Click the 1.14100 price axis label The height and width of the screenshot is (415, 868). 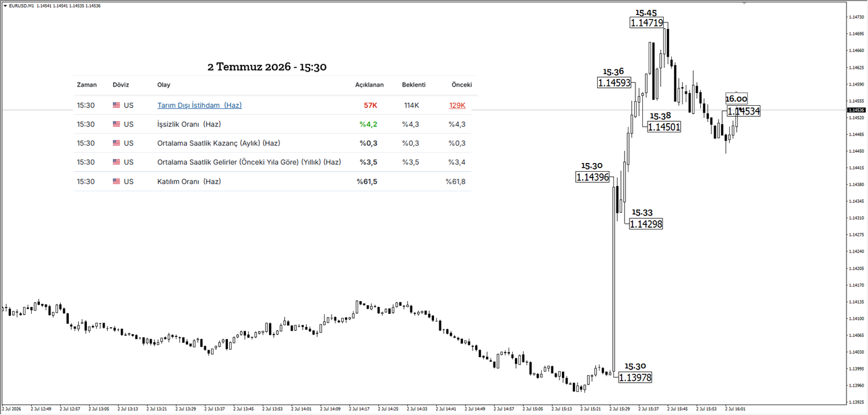point(856,318)
